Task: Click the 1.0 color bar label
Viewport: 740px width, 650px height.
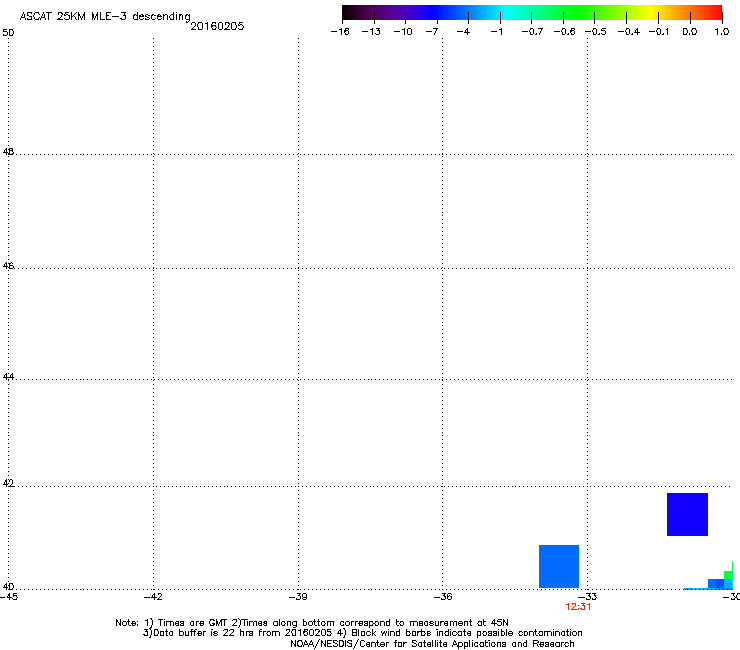Action: pos(722,32)
